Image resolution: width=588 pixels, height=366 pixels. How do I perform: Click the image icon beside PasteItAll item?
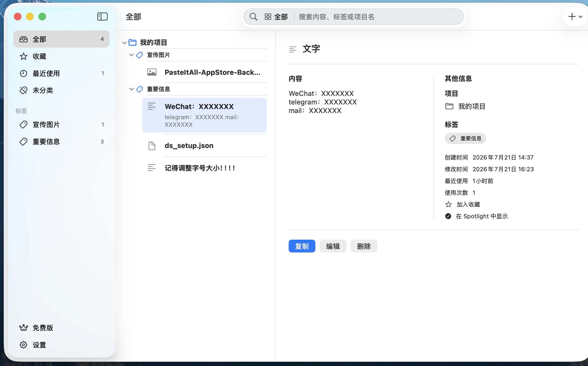coord(152,72)
